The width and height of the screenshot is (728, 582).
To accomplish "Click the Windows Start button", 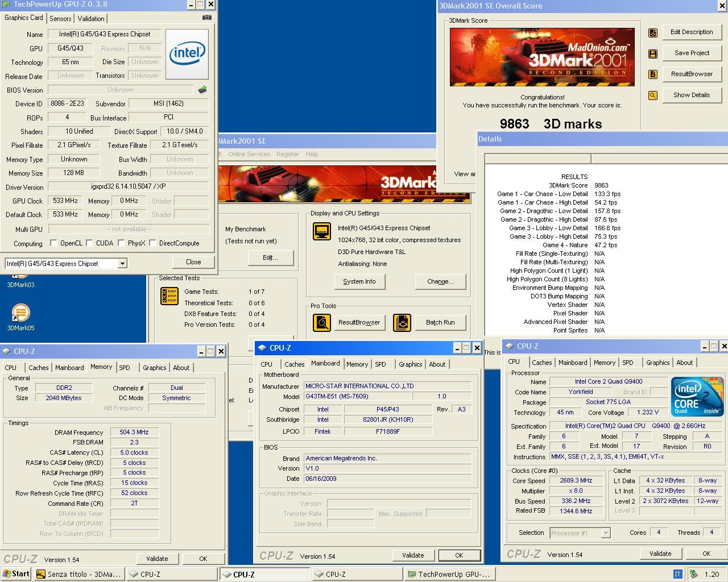I will pos(15,574).
